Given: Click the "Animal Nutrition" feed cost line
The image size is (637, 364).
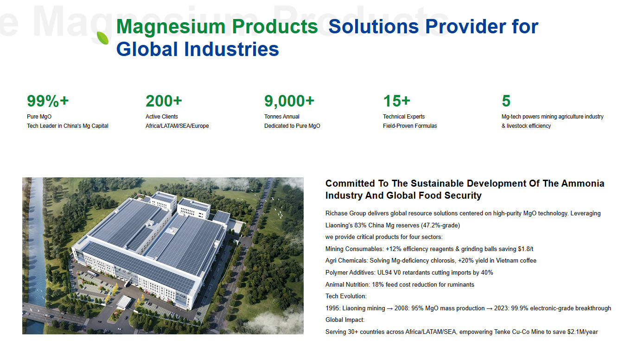Looking at the screenshot, I should 400,285.
